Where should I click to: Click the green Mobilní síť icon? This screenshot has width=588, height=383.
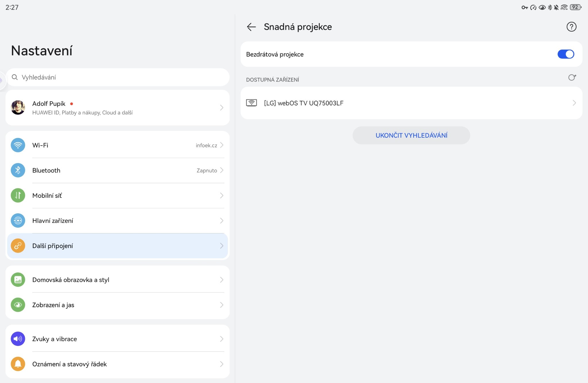click(x=18, y=196)
